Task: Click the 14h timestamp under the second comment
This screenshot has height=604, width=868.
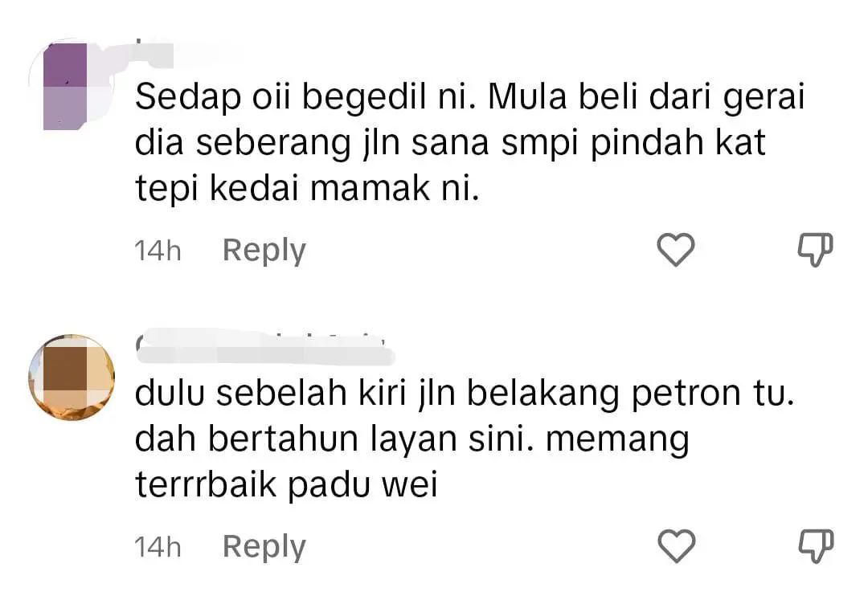Action: 158,546
